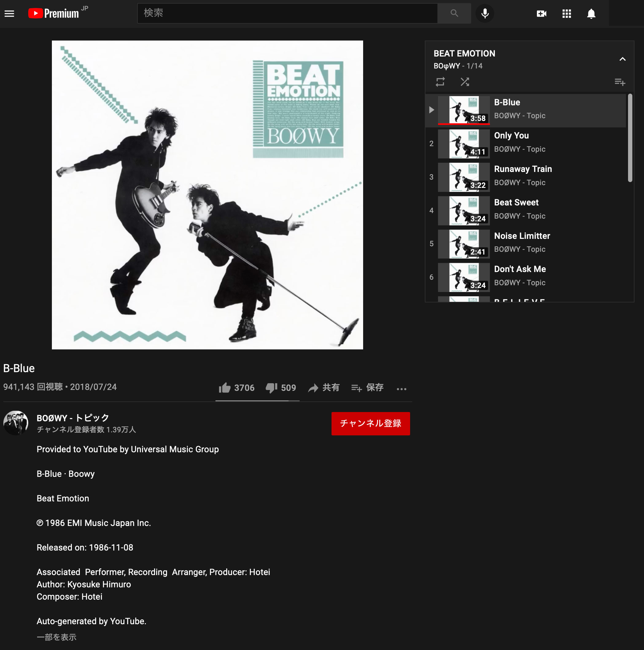Subscribe using the チャンネル登録 button

[x=370, y=424]
